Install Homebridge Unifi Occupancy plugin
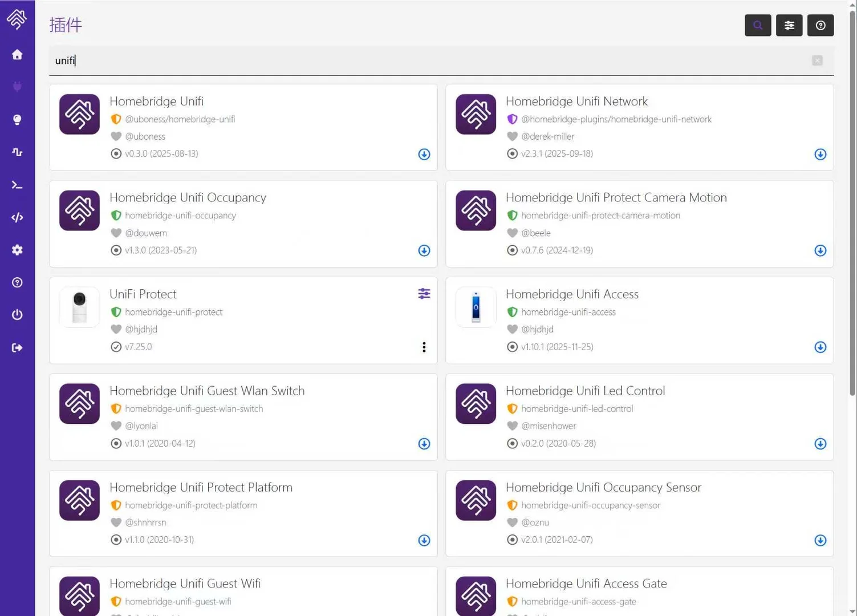Image resolution: width=857 pixels, height=616 pixels. pos(424,250)
